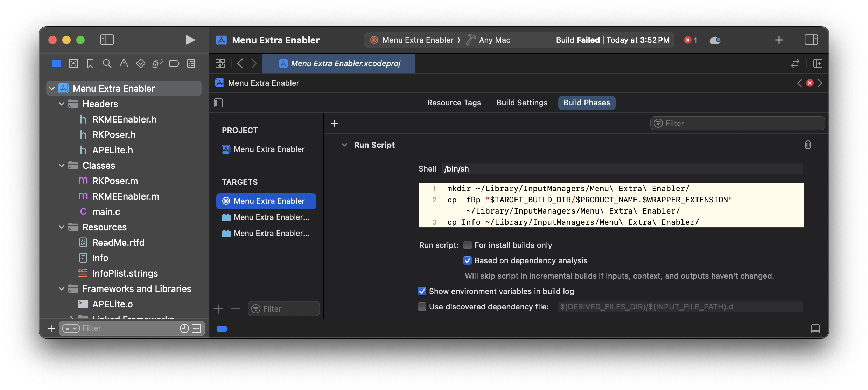Open InfoPlist.strings in the navigator

[x=125, y=273]
